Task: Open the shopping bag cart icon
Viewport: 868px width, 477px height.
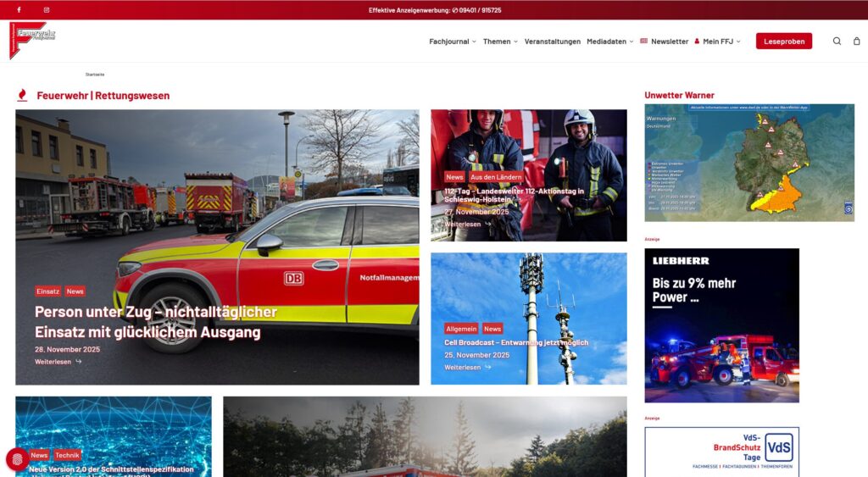Action: coord(856,42)
